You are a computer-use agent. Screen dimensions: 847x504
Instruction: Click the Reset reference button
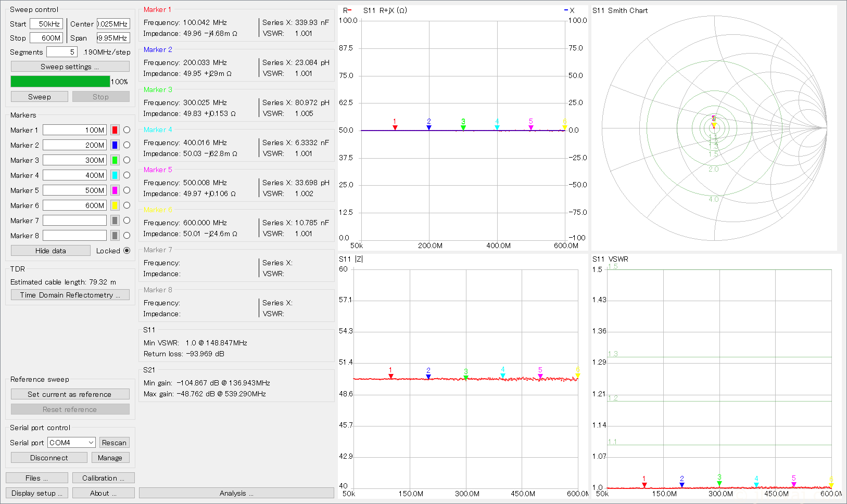tap(70, 409)
